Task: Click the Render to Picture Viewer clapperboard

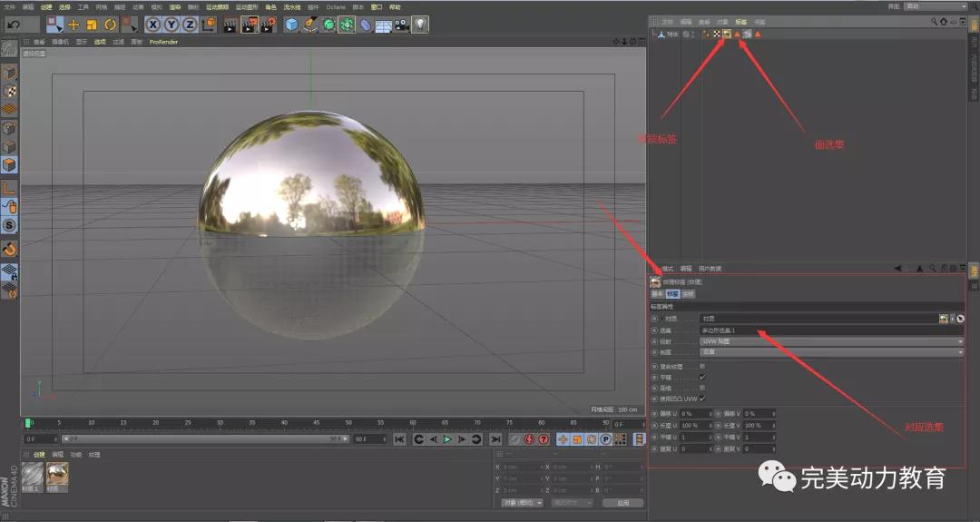Action: point(250,25)
